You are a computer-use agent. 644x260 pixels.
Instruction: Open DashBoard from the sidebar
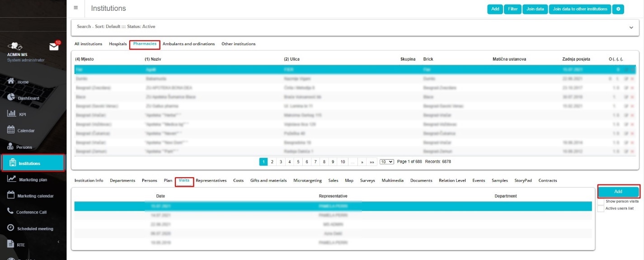click(11, 98)
